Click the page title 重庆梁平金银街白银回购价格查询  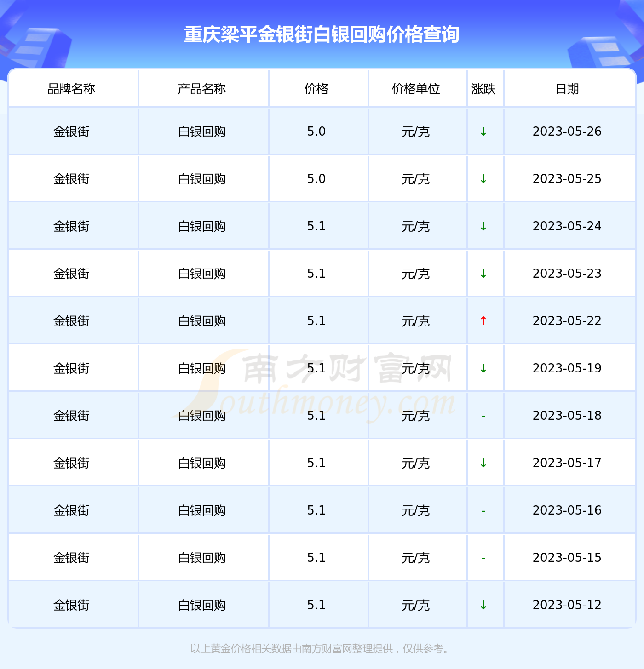322,34
